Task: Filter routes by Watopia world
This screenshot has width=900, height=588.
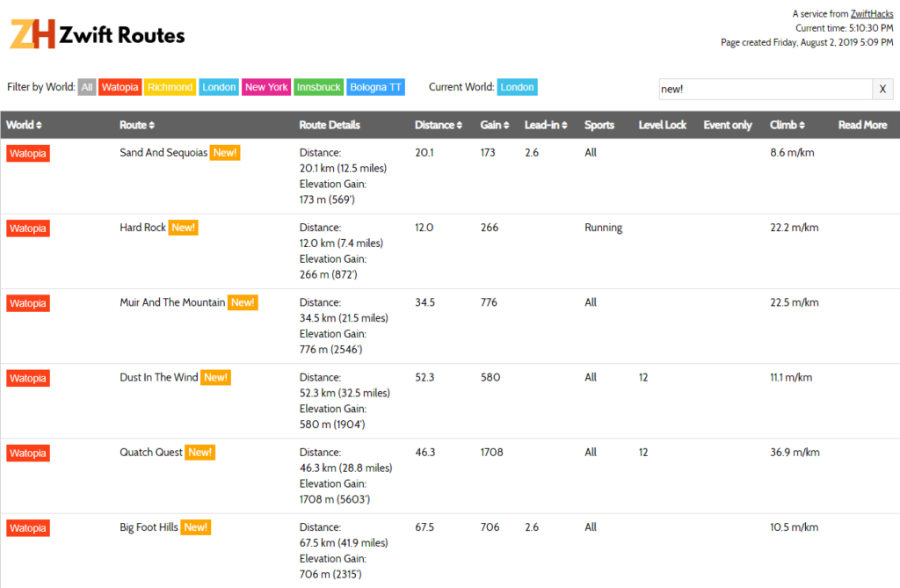Action: click(120, 87)
